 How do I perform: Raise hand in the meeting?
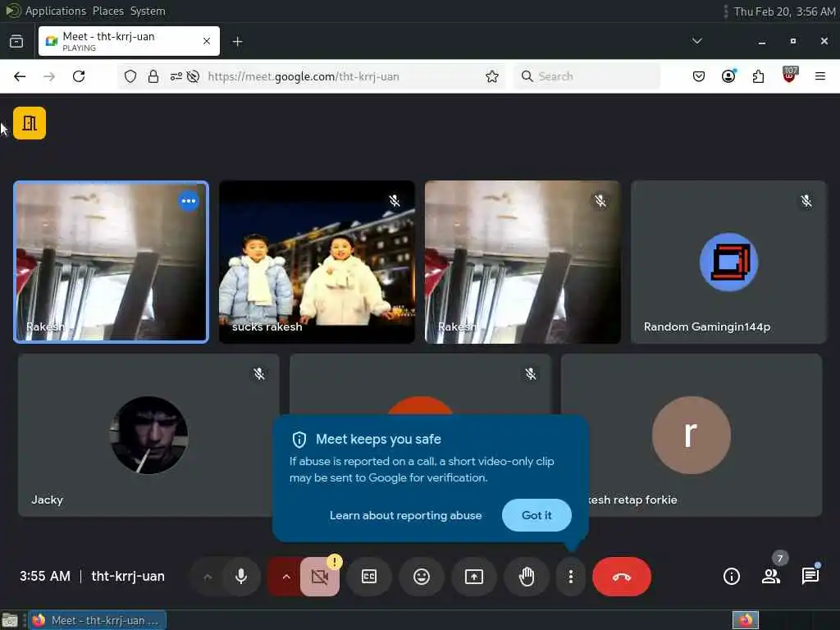tap(527, 577)
